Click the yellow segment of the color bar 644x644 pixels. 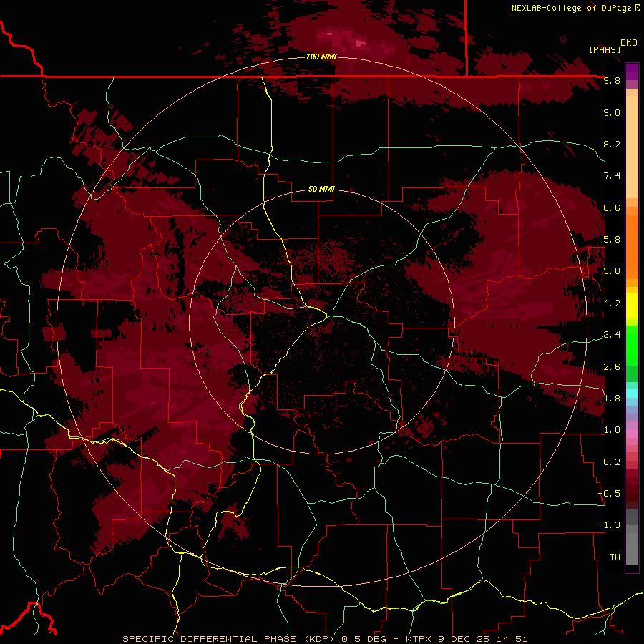(x=632, y=306)
